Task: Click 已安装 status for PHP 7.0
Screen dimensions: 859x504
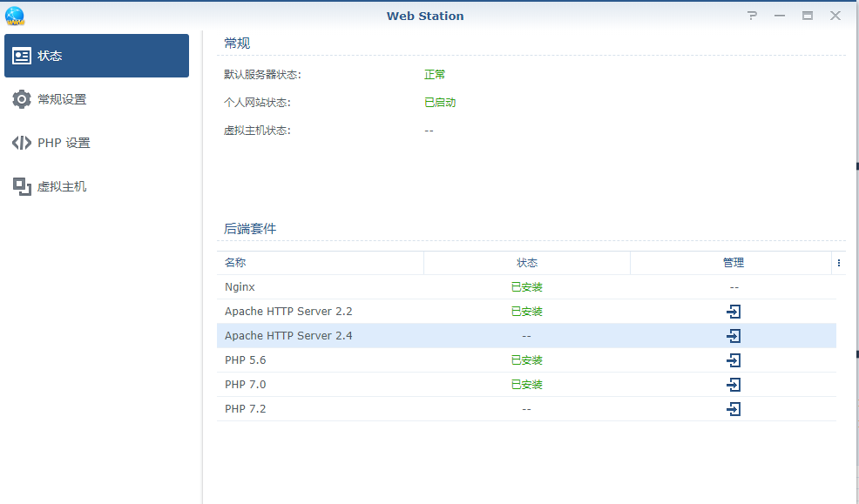Action: click(x=526, y=385)
